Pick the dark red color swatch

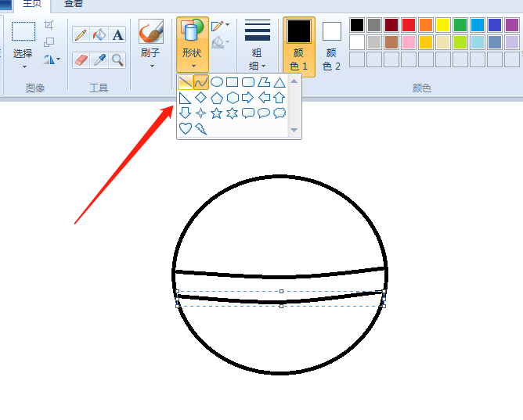click(x=391, y=25)
